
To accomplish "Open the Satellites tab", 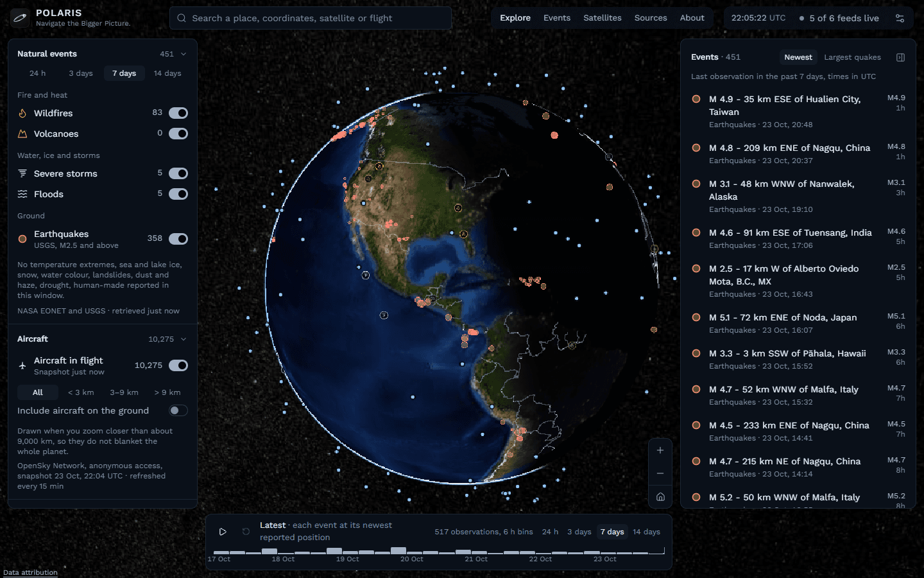I will [x=603, y=18].
